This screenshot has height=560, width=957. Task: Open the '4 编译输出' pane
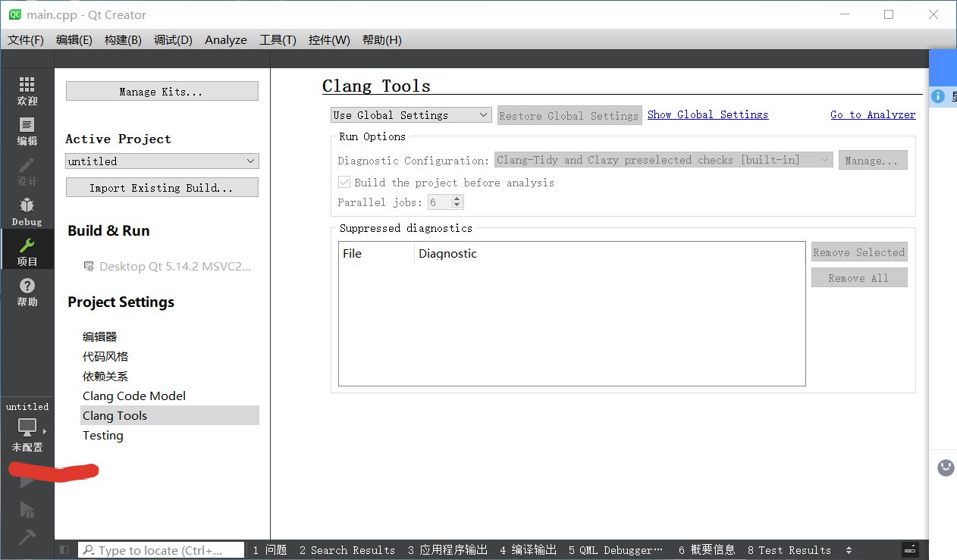coord(529,550)
